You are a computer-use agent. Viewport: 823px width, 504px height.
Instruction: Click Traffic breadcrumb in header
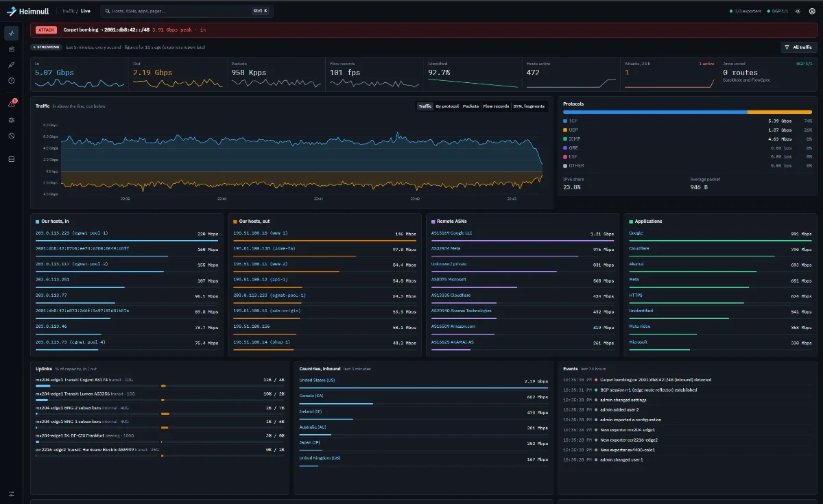click(68, 11)
